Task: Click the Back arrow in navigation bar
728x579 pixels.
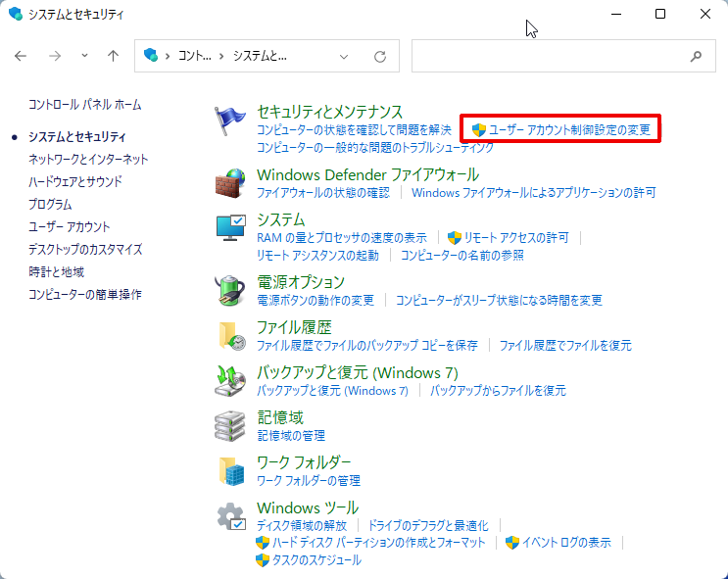Action: pos(21,56)
